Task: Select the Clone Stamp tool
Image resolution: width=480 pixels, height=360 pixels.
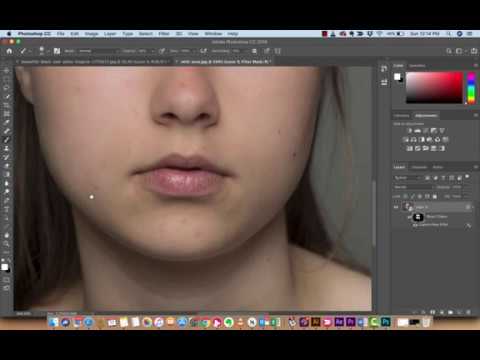Action: (6, 148)
